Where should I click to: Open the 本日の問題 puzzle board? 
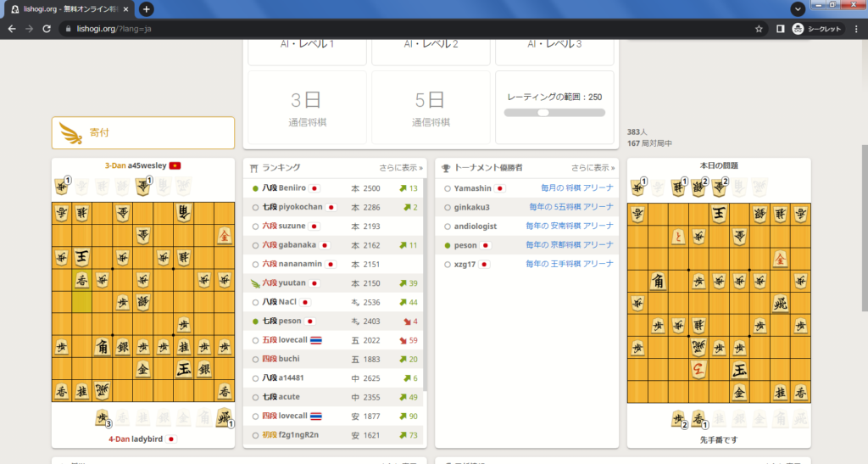[719, 303]
